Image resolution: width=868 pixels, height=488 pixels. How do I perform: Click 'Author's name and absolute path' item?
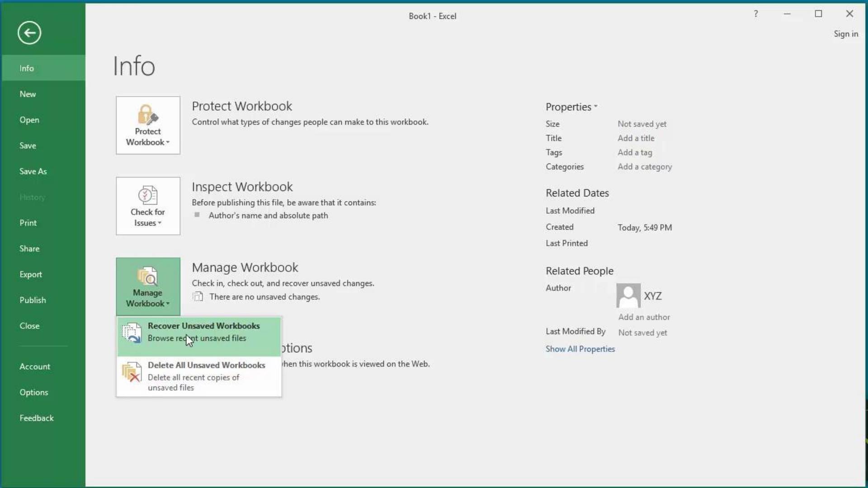(x=269, y=216)
